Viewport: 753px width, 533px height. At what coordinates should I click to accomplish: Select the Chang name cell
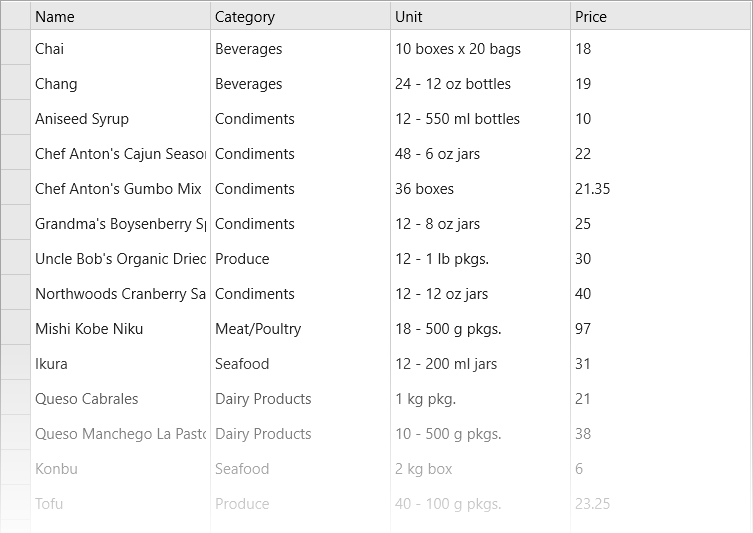pos(121,83)
